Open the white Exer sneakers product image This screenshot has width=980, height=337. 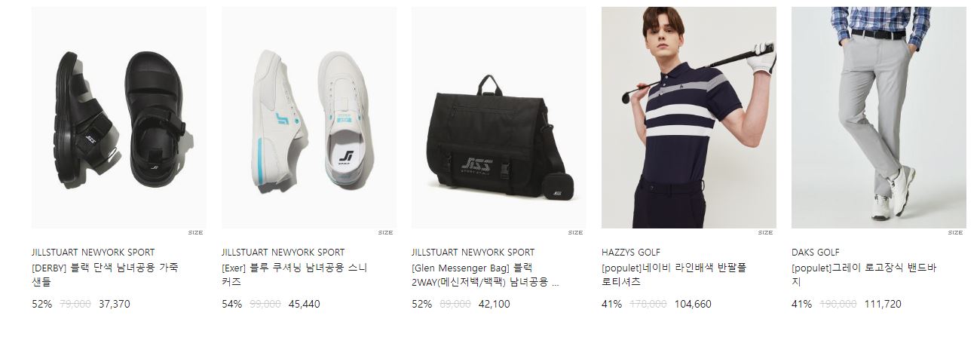coord(308,118)
